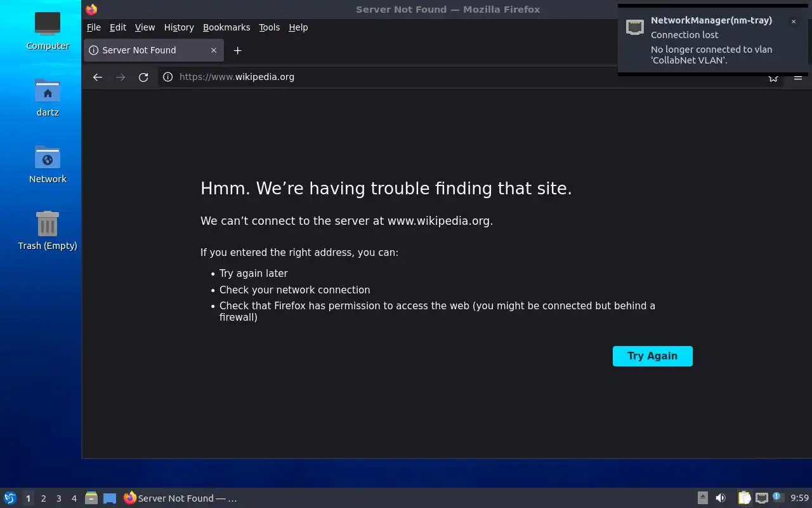812x508 pixels.
Task: Click the 'Try again later' bullet text
Action: tap(254, 274)
